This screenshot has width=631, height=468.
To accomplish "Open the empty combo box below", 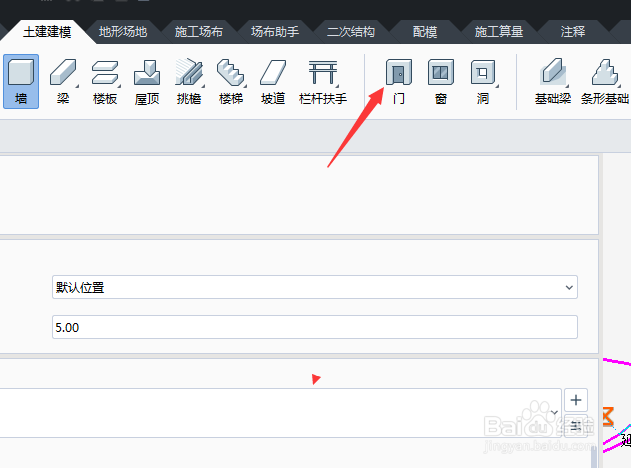I will (280, 412).
